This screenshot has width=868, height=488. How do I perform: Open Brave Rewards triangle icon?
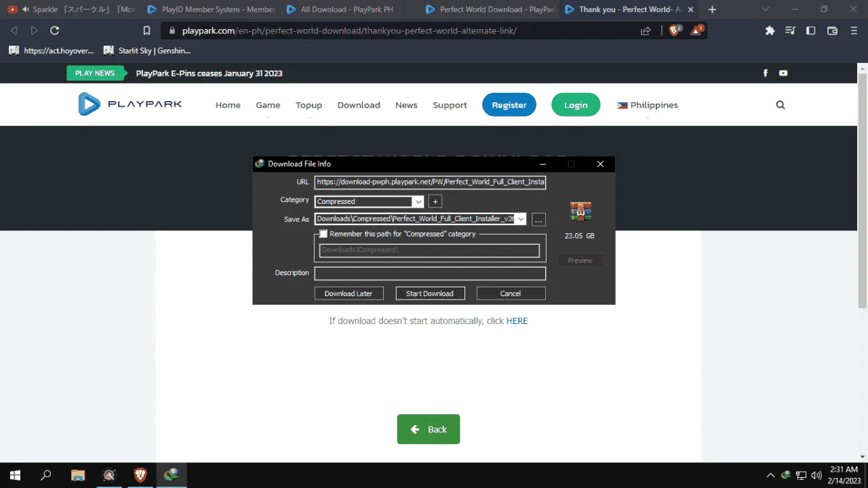coord(697,30)
